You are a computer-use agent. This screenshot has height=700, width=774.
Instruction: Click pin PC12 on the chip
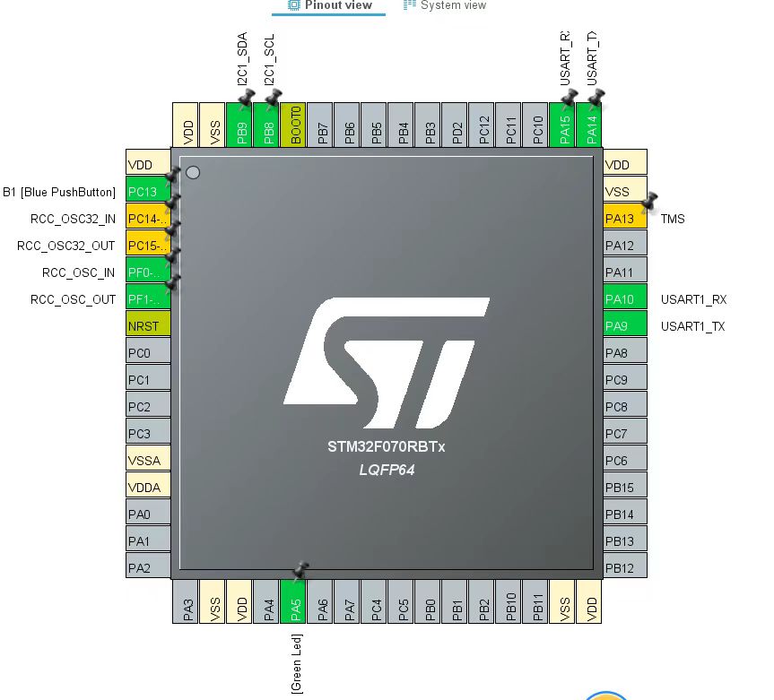pos(482,125)
